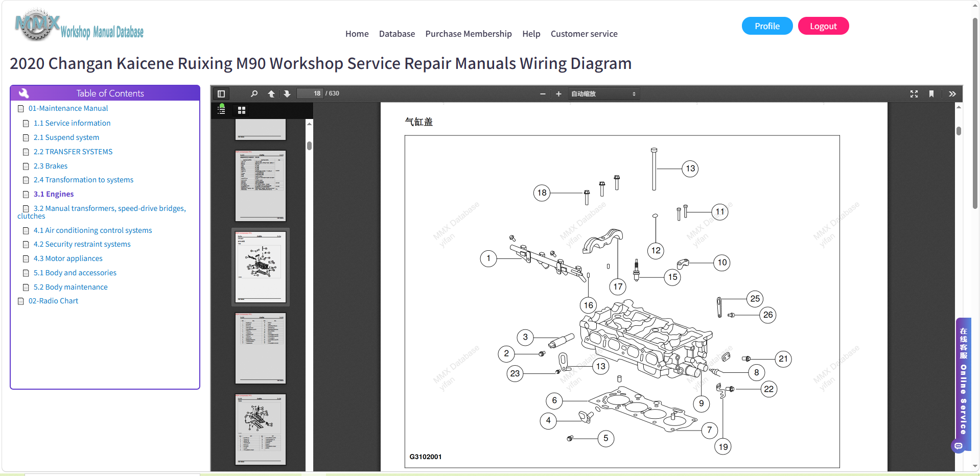Screen dimensions: 980x476
Task: Click document icon beside 2.3 Brakes
Action: tap(26, 166)
